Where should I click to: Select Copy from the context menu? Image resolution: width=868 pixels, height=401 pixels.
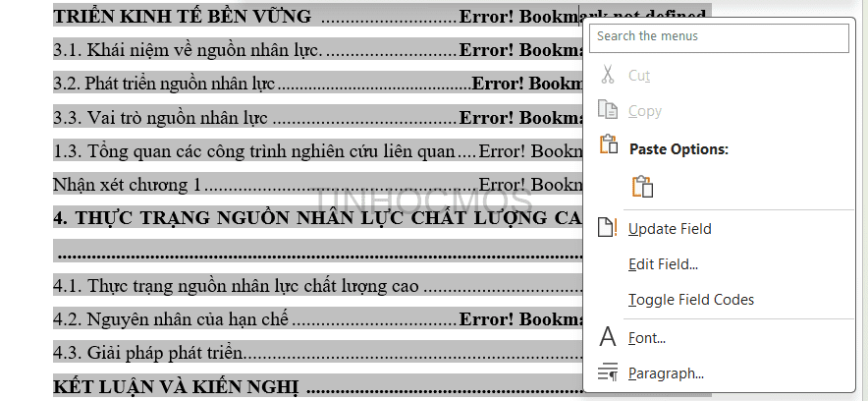(645, 111)
